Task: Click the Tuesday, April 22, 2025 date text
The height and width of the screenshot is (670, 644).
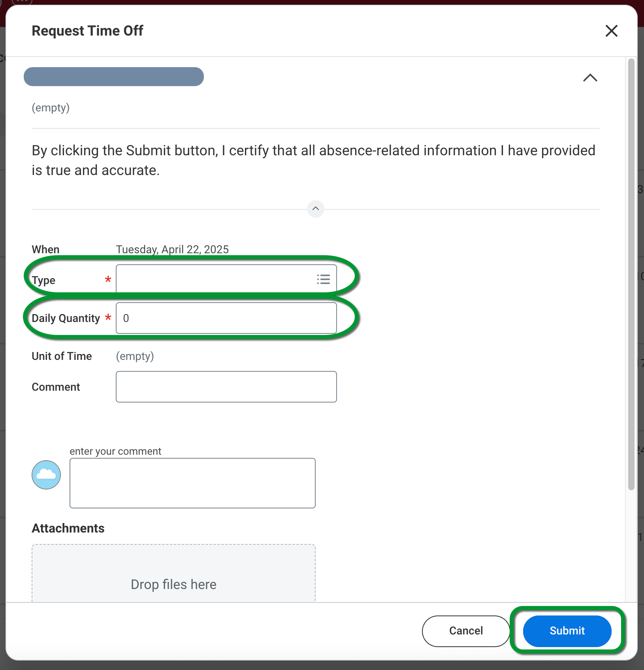Action: [172, 249]
